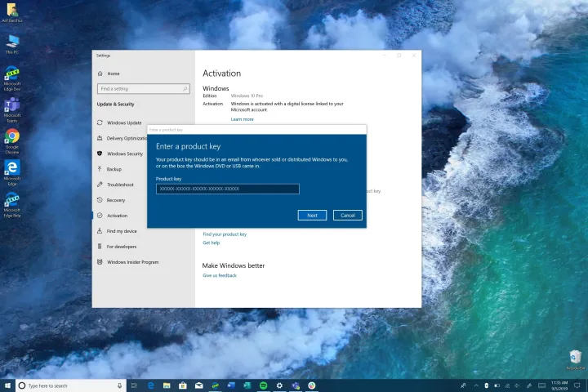
Task: Open the Windows Start menu
Action: pos(7,385)
